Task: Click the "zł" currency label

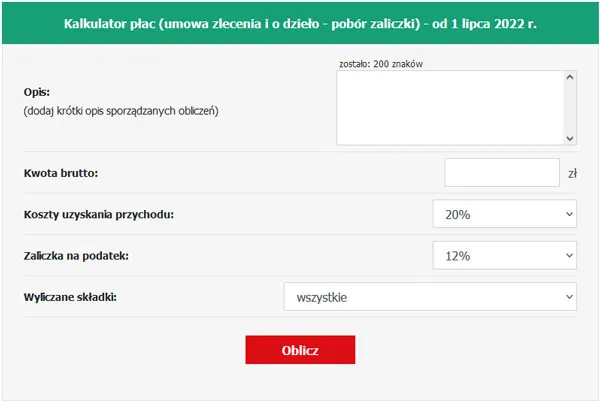Action: pyautogui.click(x=573, y=173)
